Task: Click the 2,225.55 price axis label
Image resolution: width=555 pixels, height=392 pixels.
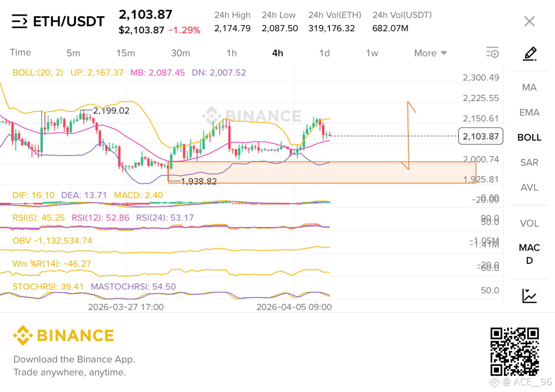Action: coord(481,98)
